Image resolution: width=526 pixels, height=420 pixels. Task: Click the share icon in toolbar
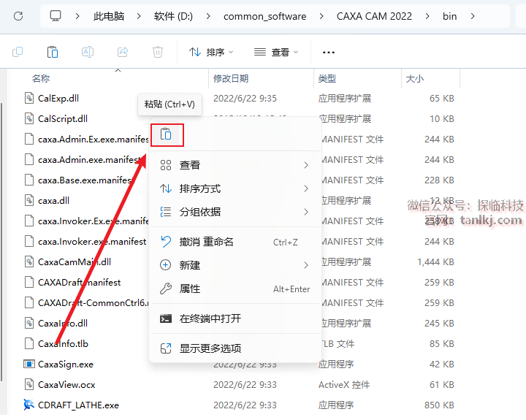[123, 52]
